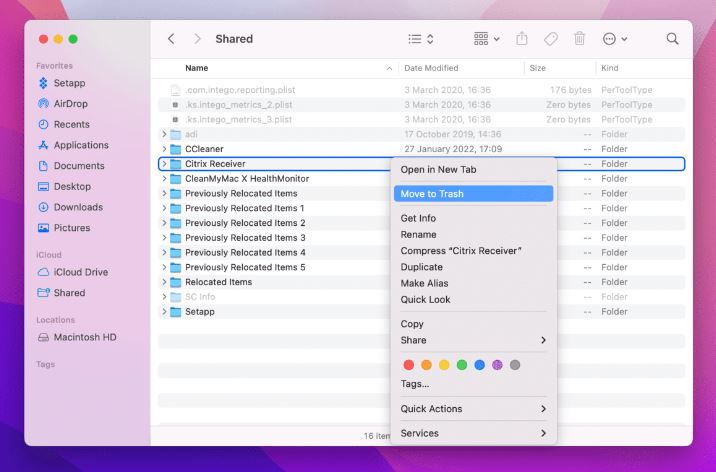Click the Trash toolbar icon
The width and height of the screenshot is (716, 472).
[579, 39]
